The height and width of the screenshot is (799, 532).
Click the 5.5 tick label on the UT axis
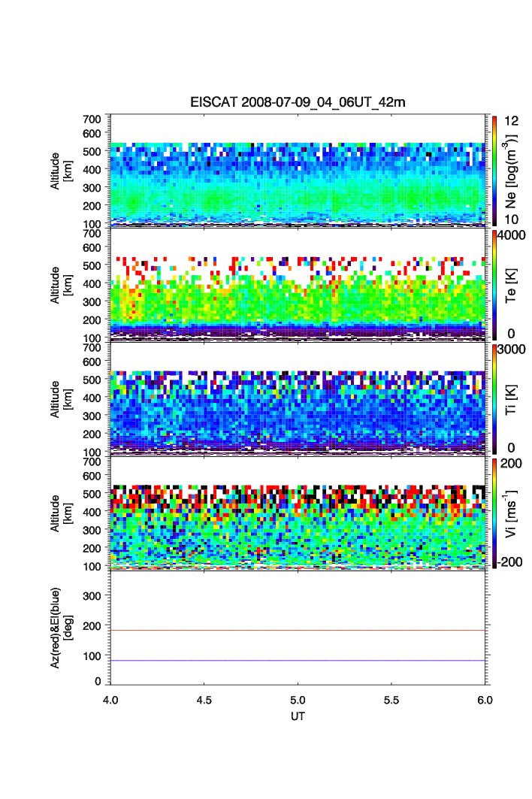click(x=392, y=699)
